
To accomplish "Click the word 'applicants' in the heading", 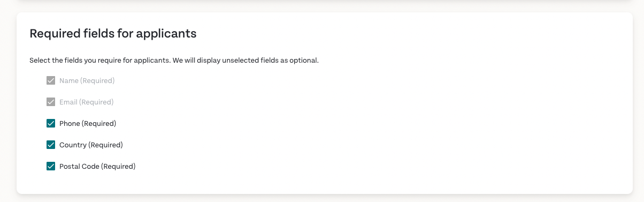I will pyautogui.click(x=166, y=34).
